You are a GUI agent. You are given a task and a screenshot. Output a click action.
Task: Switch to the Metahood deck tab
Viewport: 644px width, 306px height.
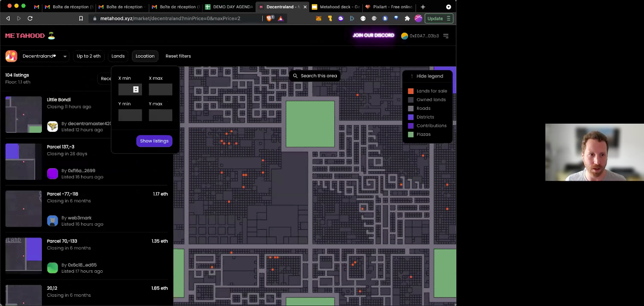tap(335, 7)
